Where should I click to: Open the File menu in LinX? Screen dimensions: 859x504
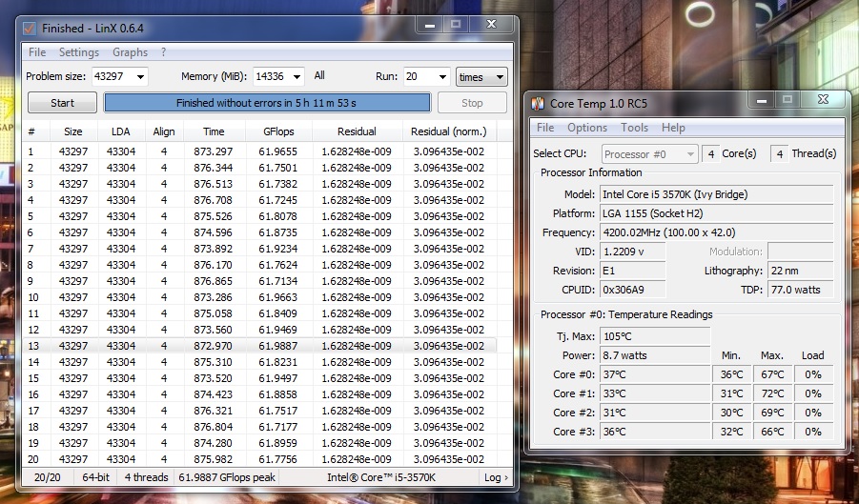tap(37, 52)
